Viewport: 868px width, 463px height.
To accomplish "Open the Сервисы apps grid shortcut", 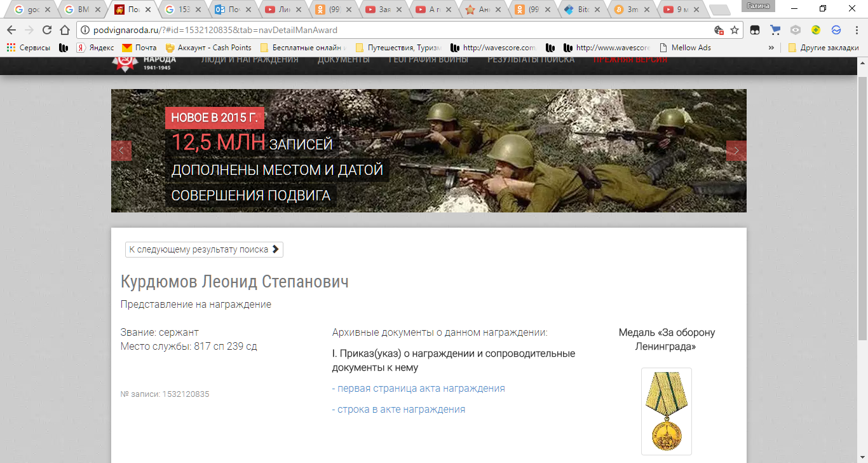I will (x=29, y=48).
